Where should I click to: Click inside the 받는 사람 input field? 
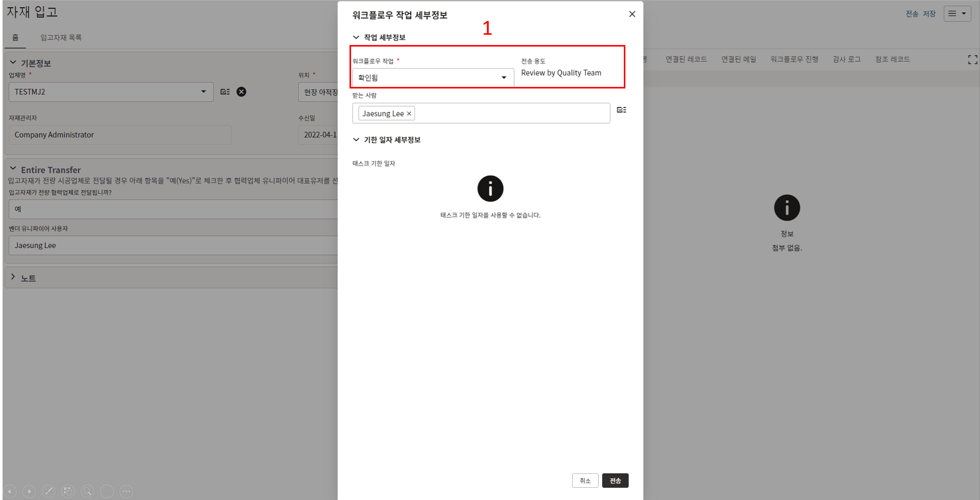pos(512,113)
